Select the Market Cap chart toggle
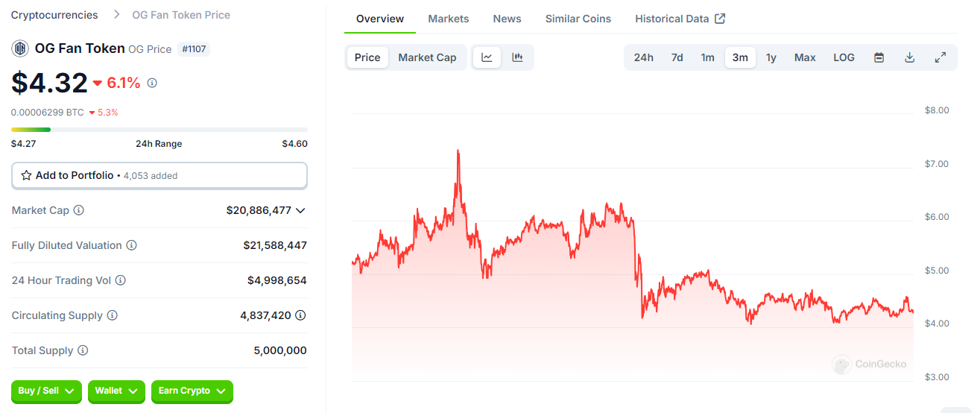980x413 pixels. tap(428, 57)
